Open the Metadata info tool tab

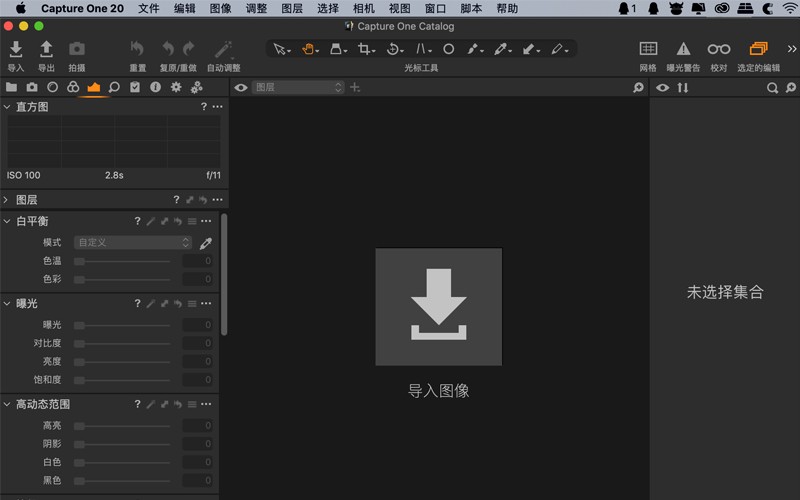(x=155, y=87)
